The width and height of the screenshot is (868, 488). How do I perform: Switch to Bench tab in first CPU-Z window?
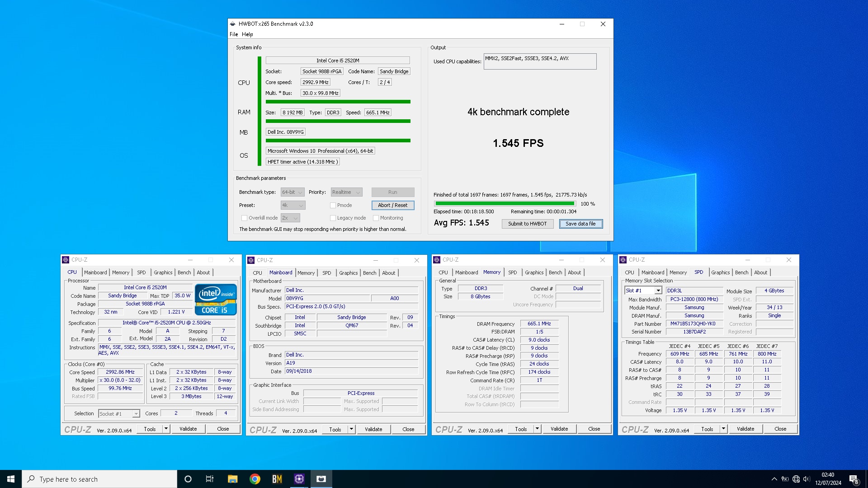[x=184, y=272]
